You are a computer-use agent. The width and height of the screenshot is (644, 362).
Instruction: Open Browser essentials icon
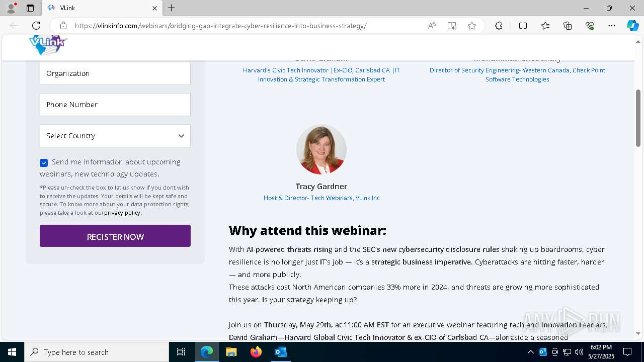click(590, 26)
